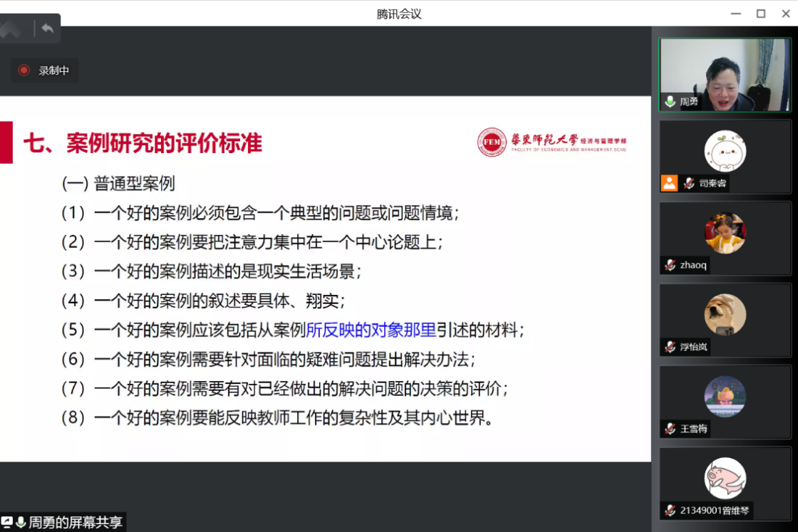798x532 pixels.
Task: Click the blue text 所反映的对象那里
Action: (x=370, y=330)
